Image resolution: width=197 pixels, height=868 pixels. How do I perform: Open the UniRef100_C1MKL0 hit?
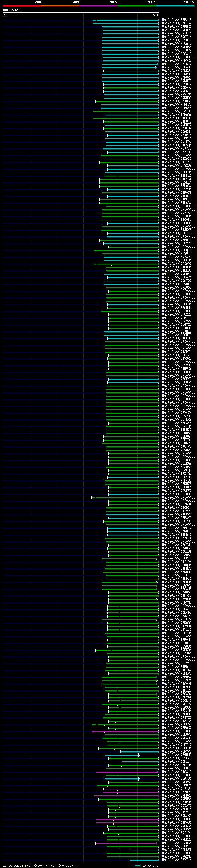(x=176, y=139)
